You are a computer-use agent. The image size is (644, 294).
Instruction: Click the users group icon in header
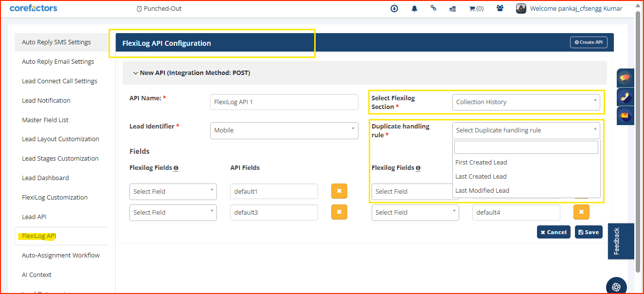coord(500,8)
